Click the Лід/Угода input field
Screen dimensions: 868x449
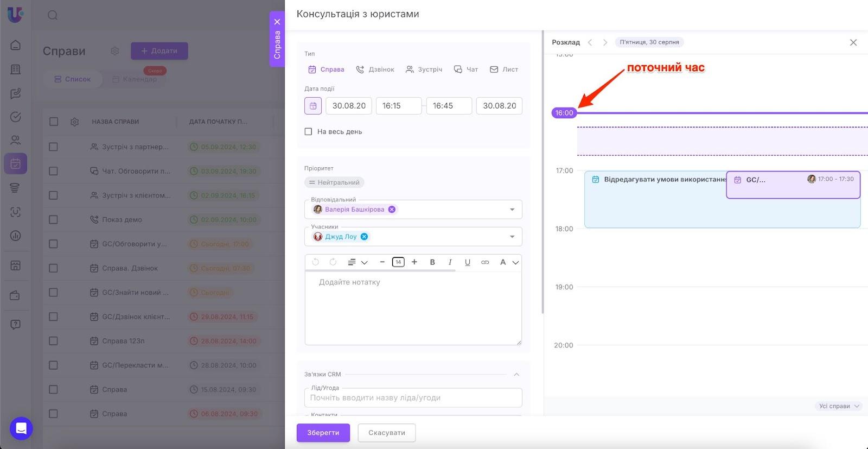413,397
